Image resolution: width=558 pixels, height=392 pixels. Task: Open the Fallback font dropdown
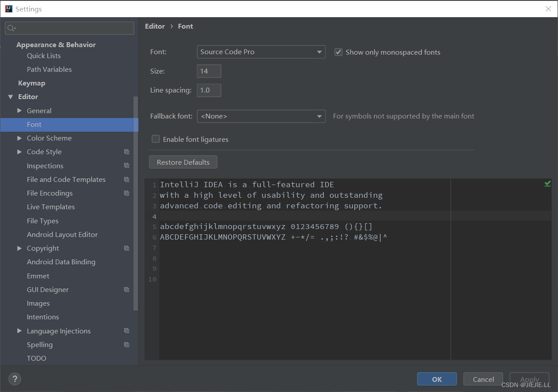pyautogui.click(x=261, y=116)
